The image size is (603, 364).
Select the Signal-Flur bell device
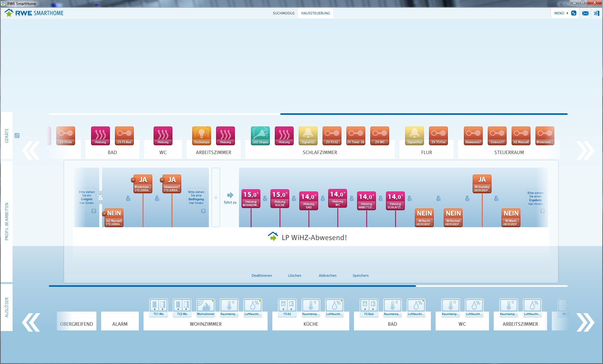point(415,136)
